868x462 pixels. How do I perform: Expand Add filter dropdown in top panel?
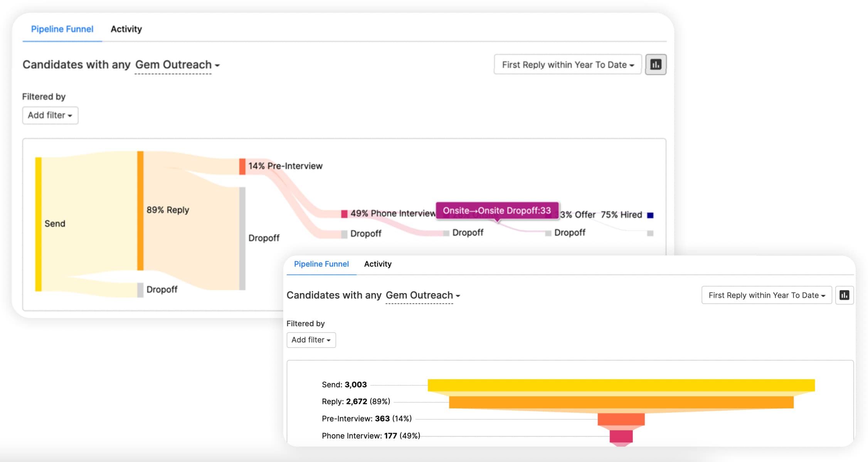50,115
